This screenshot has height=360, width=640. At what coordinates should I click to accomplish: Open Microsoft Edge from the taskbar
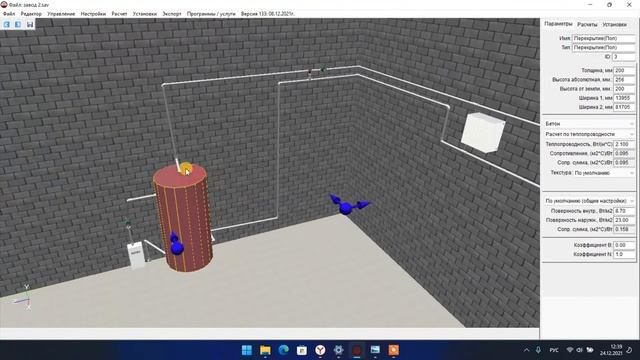click(x=283, y=350)
